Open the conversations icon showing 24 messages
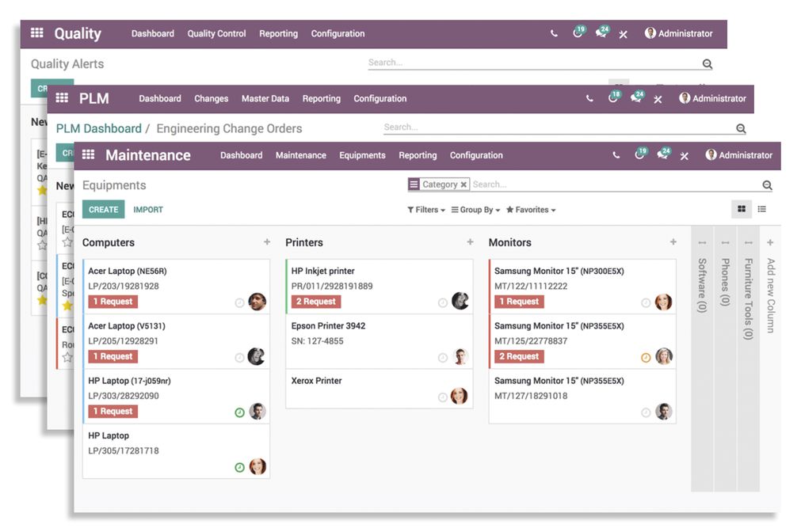Viewport: 801px width, 532px height. (664, 155)
